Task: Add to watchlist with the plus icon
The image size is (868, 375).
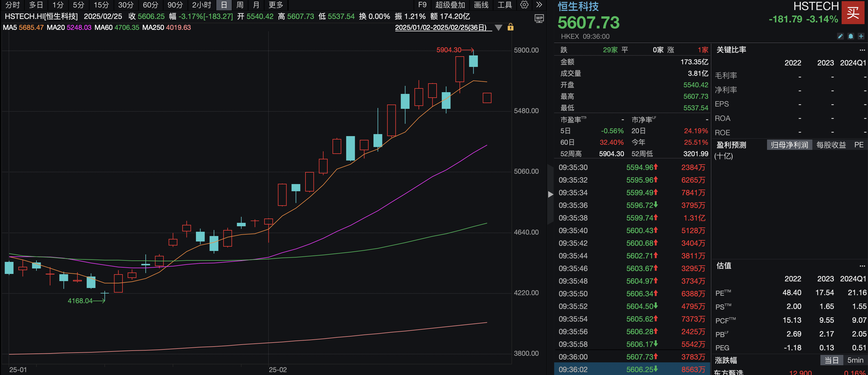Action: click(861, 36)
